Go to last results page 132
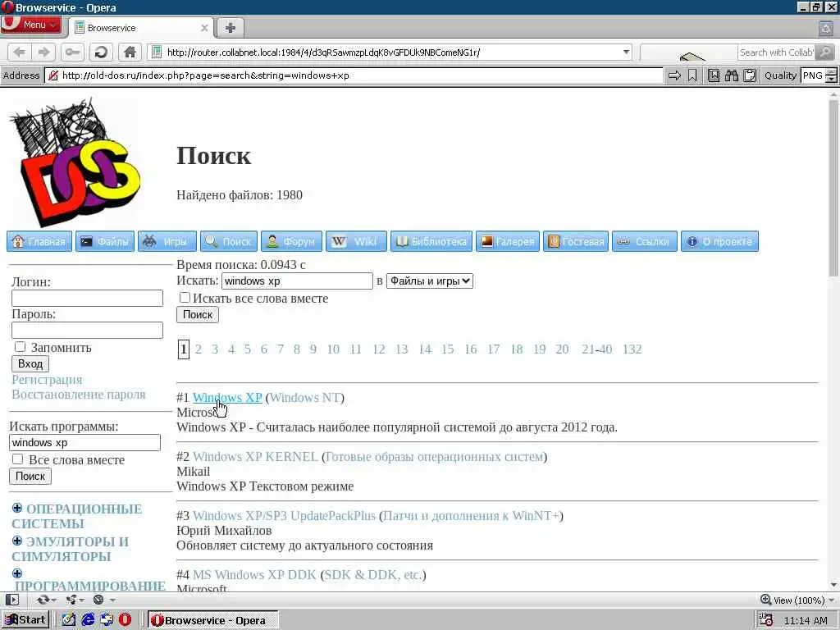This screenshot has height=630, width=840. pyautogui.click(x=632, y=349)
